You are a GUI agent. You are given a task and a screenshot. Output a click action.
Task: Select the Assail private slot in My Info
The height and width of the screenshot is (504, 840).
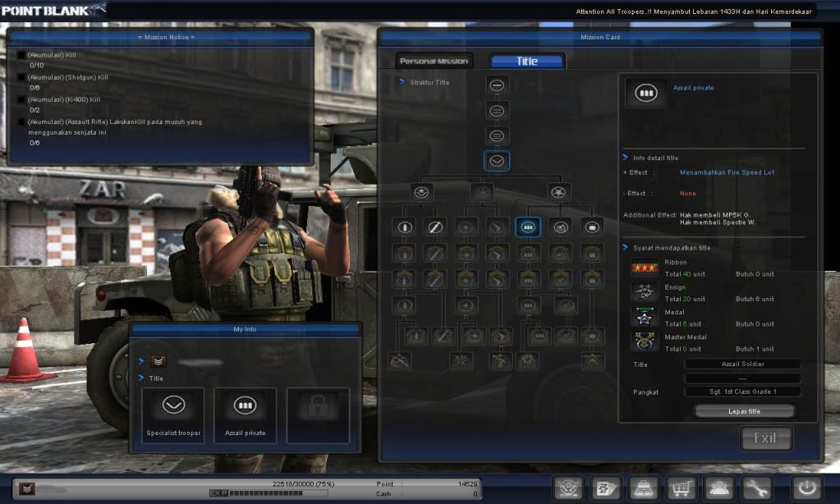246,415
